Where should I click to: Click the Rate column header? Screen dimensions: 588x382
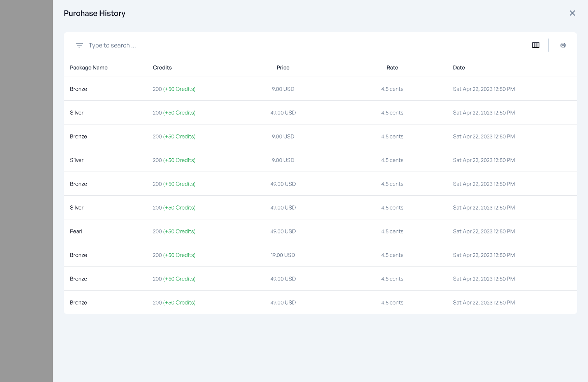(x=392, y=68)
